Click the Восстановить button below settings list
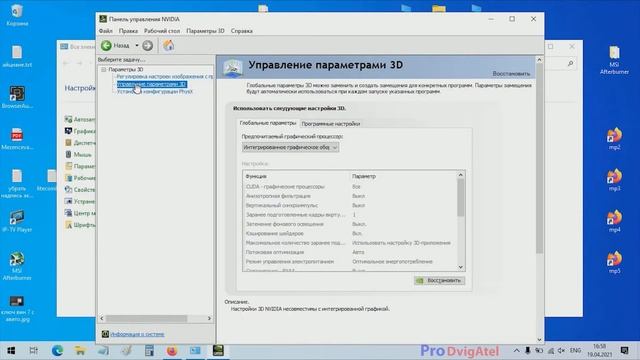Screen dimensions: 640x360 click(x=439, y=280)
